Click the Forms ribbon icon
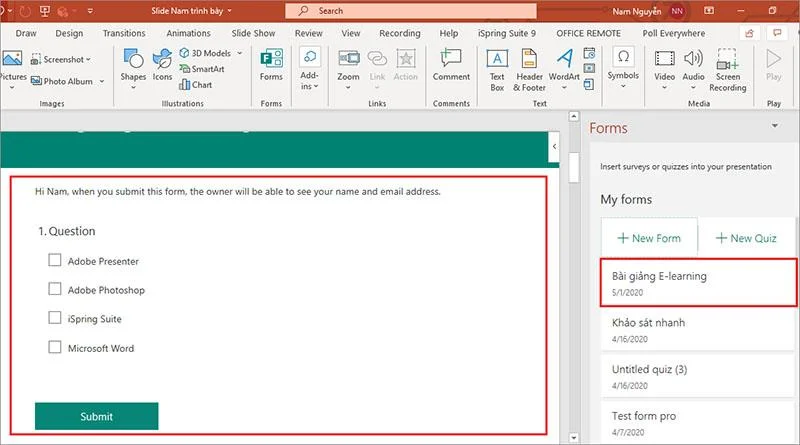 click(x=271, y=58)
